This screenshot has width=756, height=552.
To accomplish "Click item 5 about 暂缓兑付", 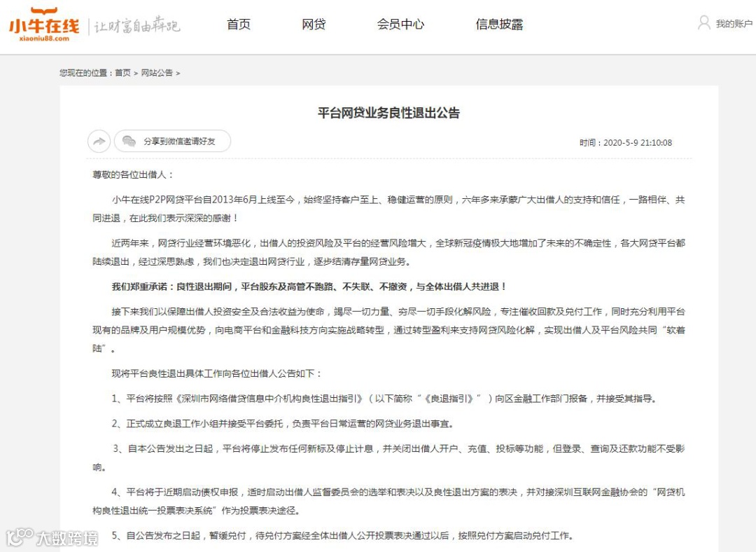I will (343, 536).
